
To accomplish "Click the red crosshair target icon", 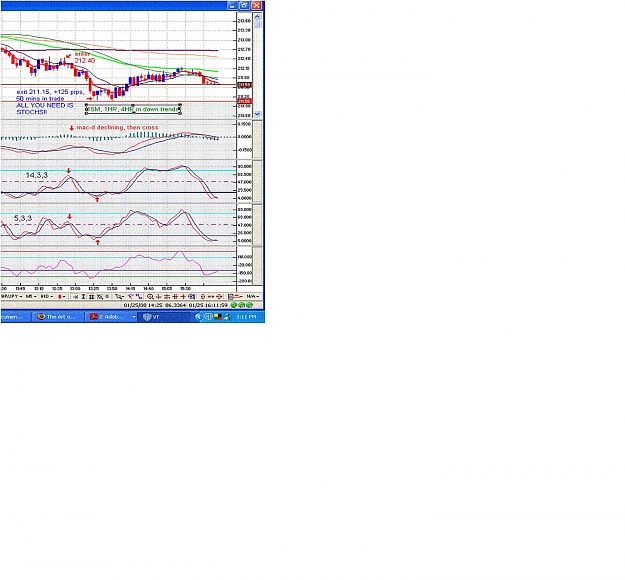I will (x=219, y=297).
